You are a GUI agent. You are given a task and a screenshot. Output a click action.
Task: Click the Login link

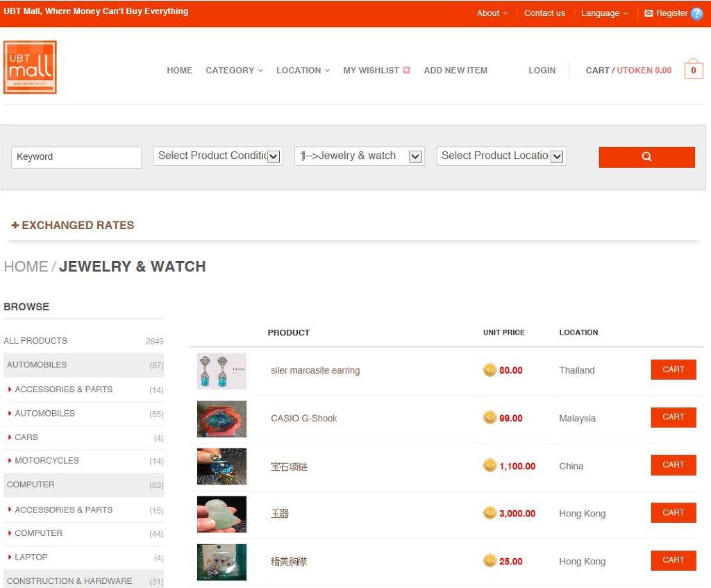click(542, 70)
